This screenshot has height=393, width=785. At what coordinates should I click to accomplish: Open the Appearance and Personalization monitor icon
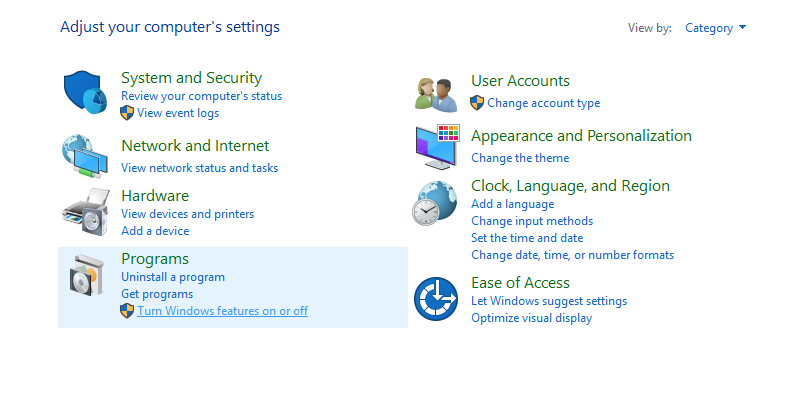437,147
